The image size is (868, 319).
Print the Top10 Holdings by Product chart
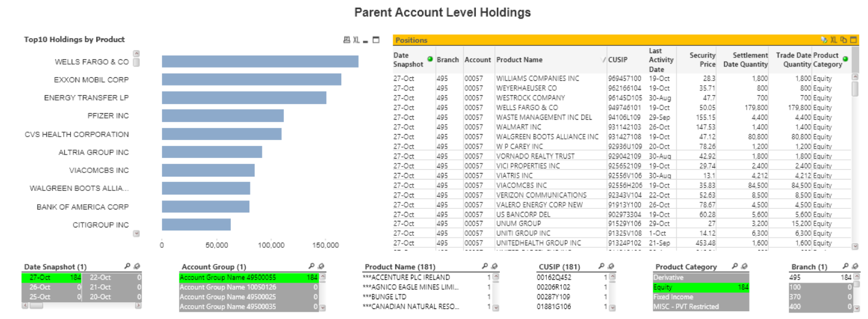[x=346, y=40]
